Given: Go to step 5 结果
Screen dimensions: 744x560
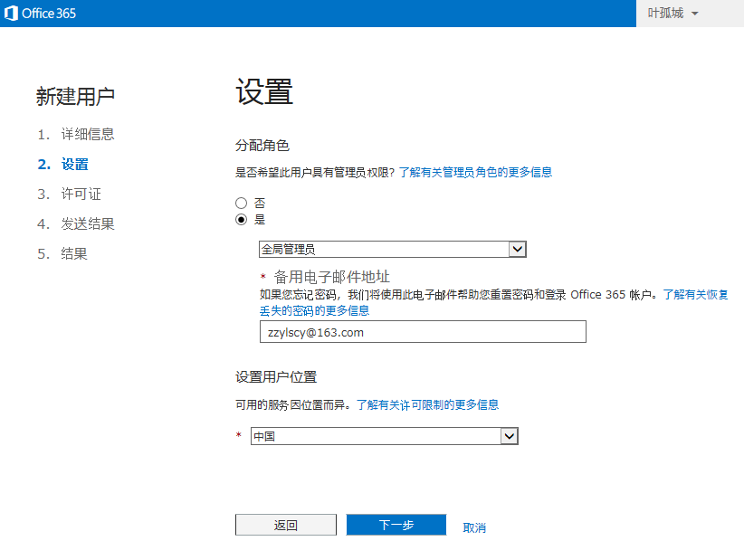Looking at the screenshot, I should point(74,253).
